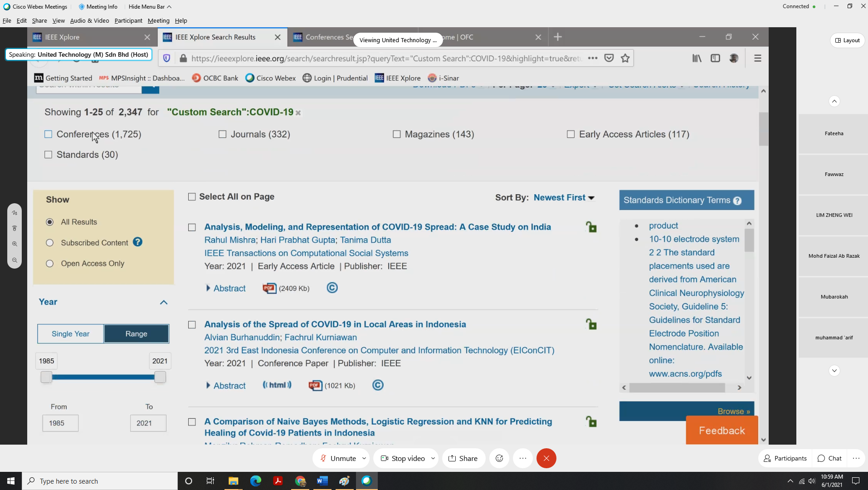Image resolution: width=868 pixels, height=490 pixels.
Task: Click help icon on Standards Dictionary Terms
Action: tap(737, 201)
